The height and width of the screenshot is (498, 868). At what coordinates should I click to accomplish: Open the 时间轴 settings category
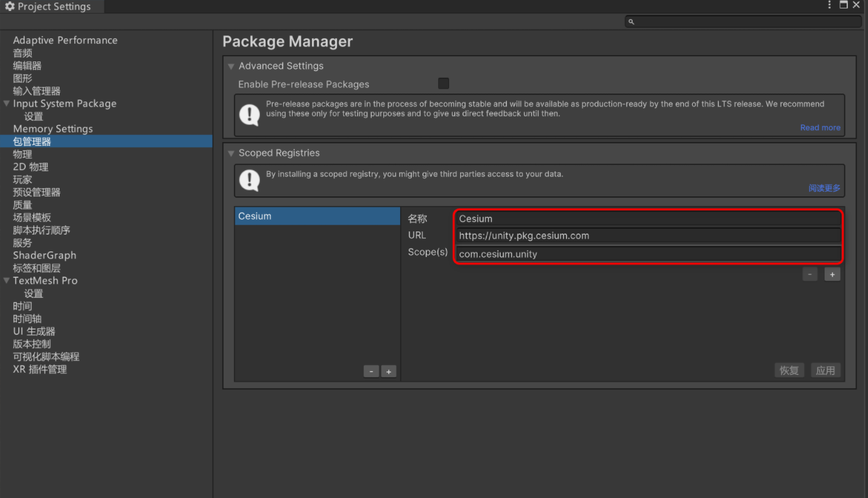click(27, 318)
